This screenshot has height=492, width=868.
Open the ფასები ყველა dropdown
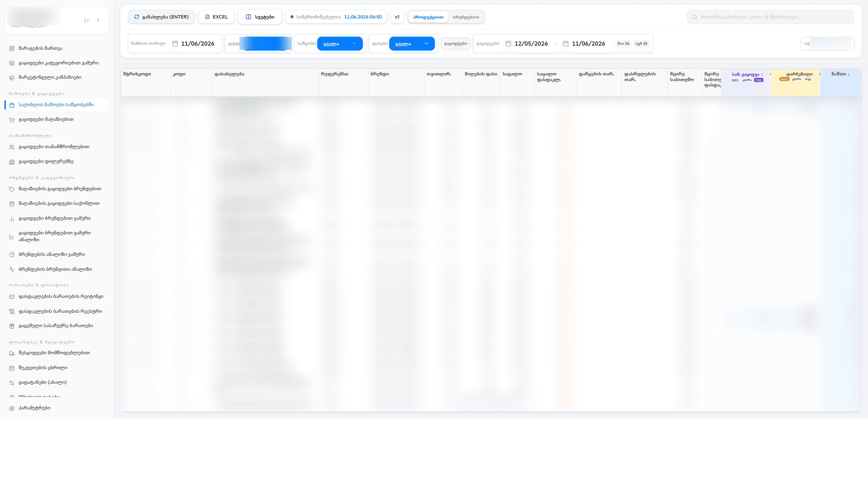tap(412, 44)
